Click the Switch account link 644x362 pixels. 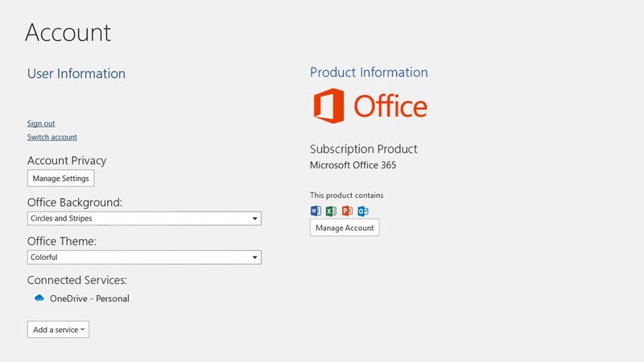coord(52,138)
